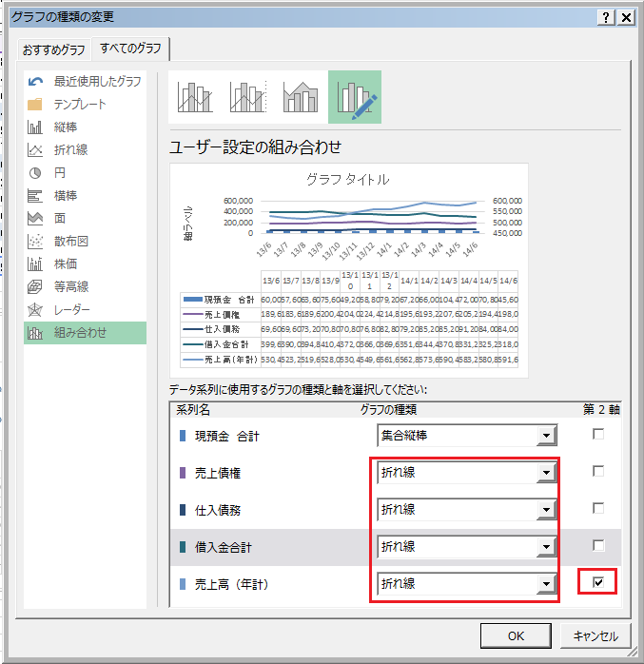Open chart type dropdown for 現預金 合計
This screenshot has height=664, width=644.
pos(546,436)
